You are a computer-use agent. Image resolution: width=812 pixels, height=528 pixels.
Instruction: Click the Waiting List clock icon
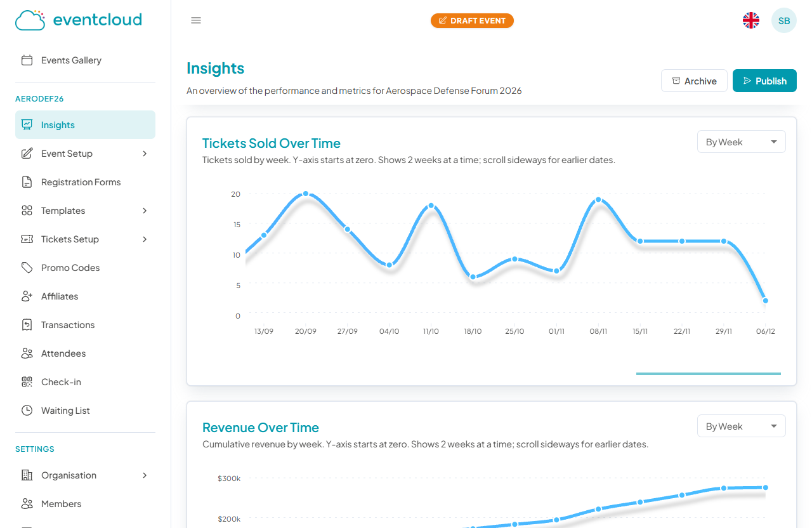27,411
